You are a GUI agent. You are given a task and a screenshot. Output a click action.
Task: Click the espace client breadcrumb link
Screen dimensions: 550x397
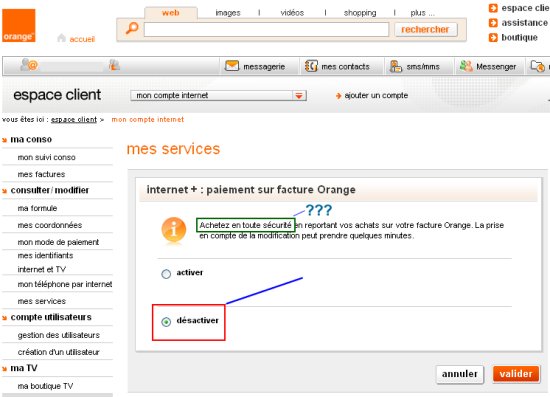pyautogui.click(x=74, y=120)
